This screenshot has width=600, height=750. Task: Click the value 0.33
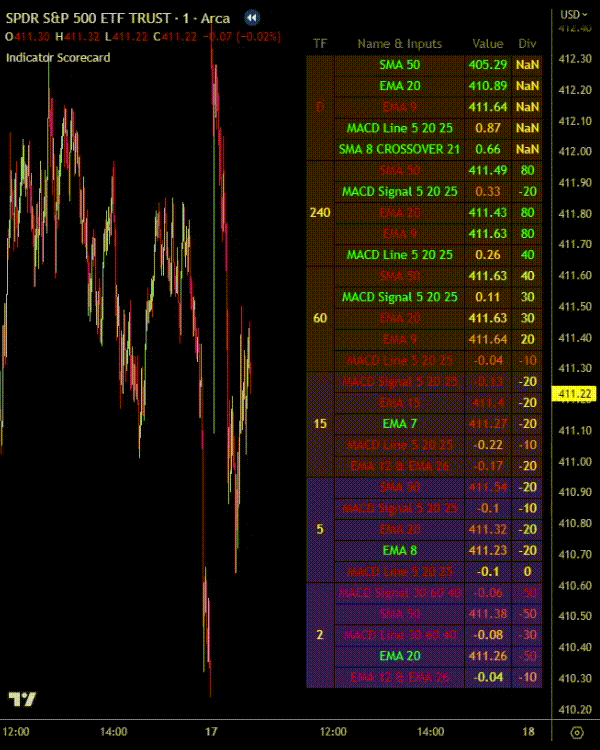pyautogui.click(x=488, y=191)
